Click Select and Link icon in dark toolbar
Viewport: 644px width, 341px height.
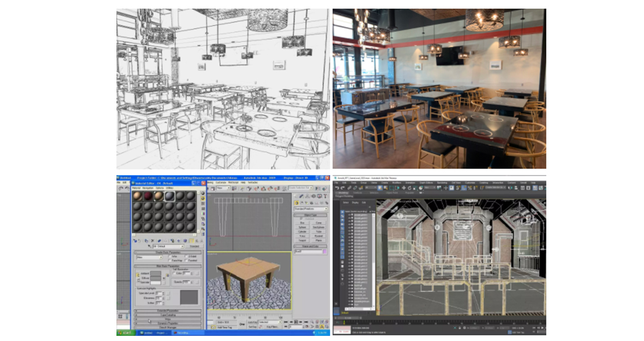click(349, 188)
